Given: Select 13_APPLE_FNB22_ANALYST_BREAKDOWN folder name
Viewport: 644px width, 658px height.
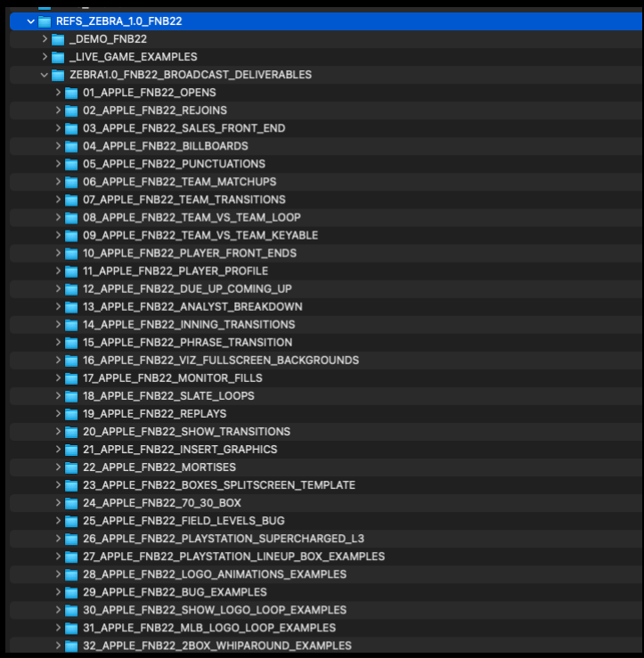Looking at the screenshot, I should click(x=192, y=307).
